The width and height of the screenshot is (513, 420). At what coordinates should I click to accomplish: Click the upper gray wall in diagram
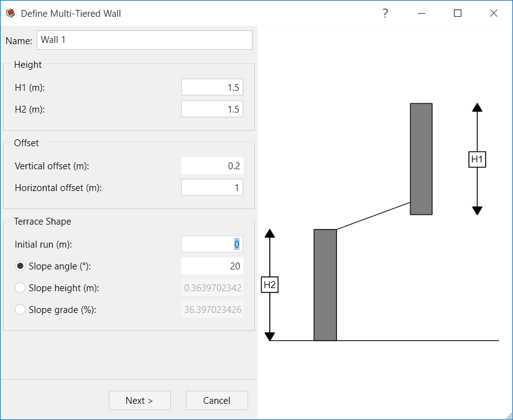[x=422, y=159]
